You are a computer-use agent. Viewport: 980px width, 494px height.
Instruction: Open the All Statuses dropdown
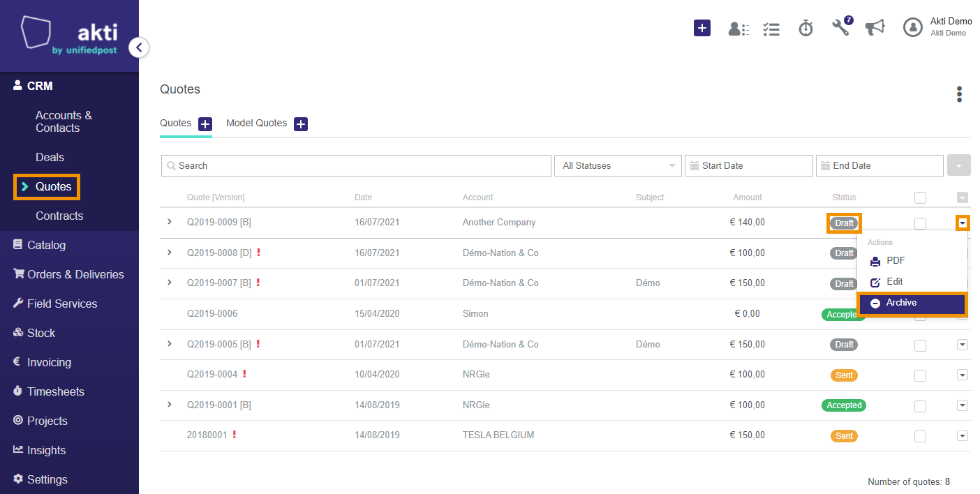click(618, 165)
